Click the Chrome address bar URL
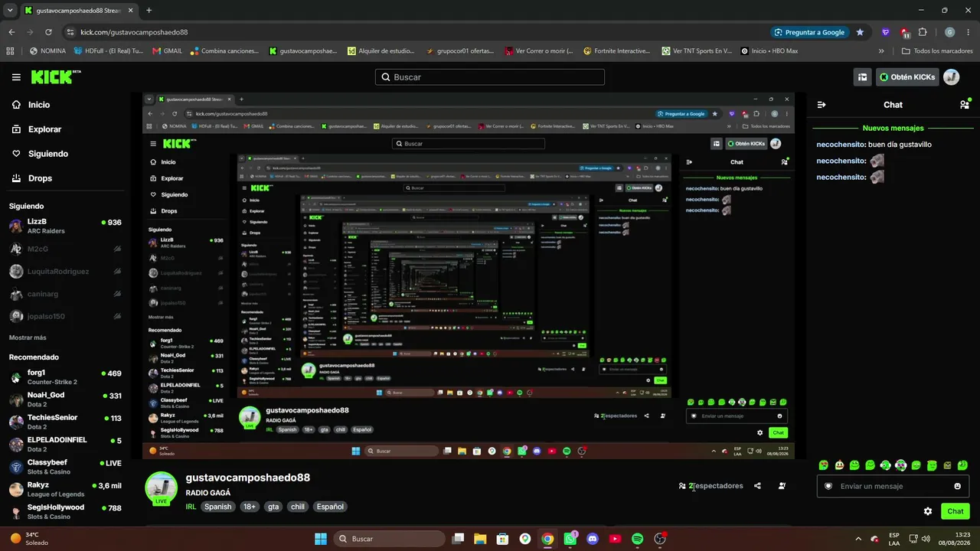The height and width of the screenshot is (551, 980). pos(134,32)
